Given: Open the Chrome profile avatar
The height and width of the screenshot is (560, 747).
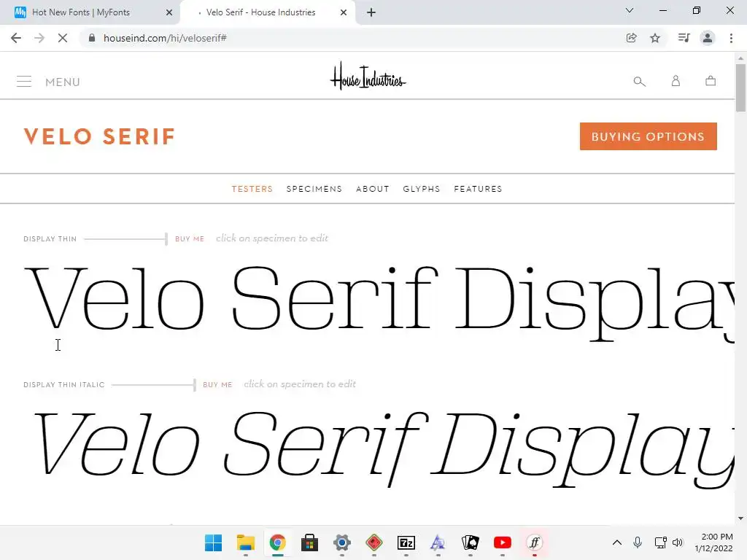Looking at the screenshot, I should coord(708,38).
